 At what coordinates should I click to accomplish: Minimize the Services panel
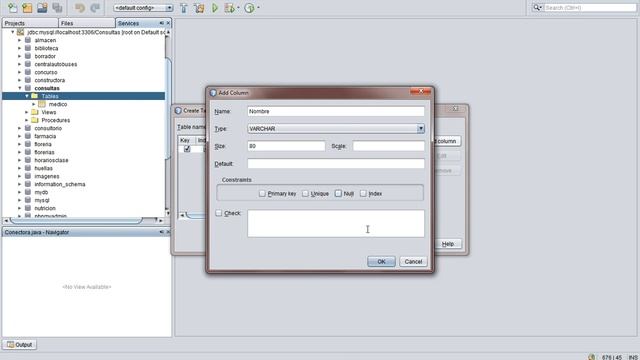[x=162, y=23]
